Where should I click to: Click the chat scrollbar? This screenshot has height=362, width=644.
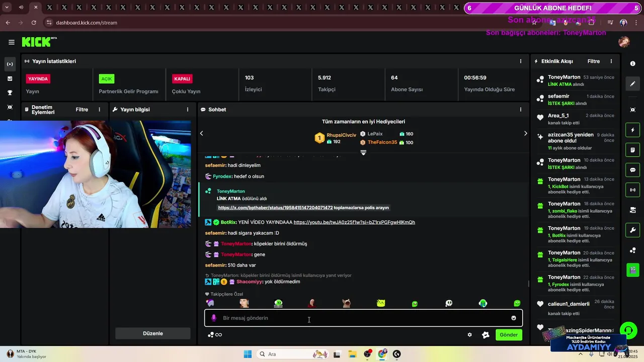[x=528, y=283]
